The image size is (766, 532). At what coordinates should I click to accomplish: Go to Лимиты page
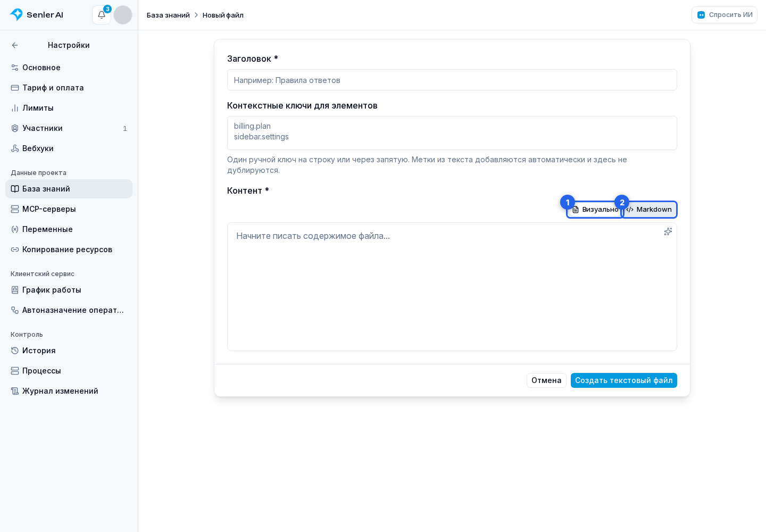coord(69,108)
